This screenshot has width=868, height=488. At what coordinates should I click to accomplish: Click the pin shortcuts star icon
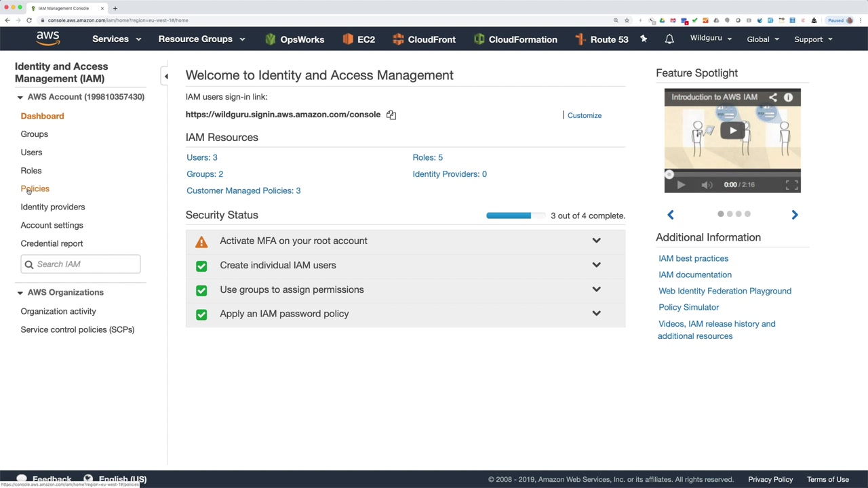tap(644, 39)
